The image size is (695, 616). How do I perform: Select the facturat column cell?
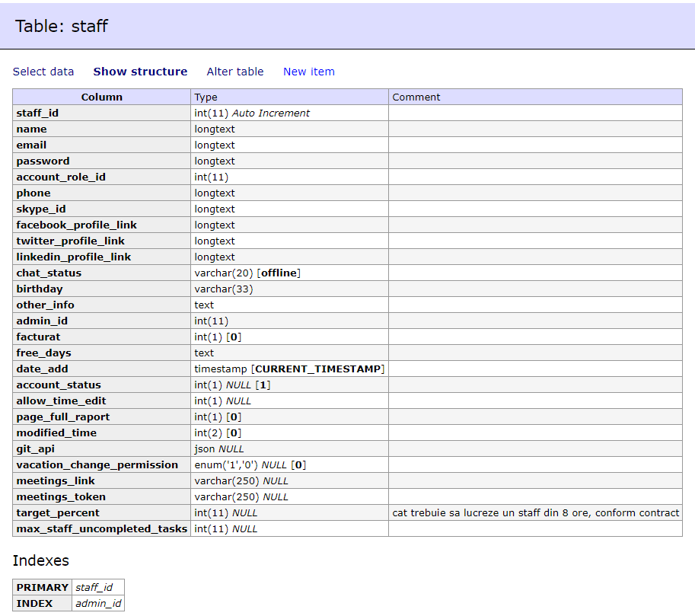tap(101, 337)
